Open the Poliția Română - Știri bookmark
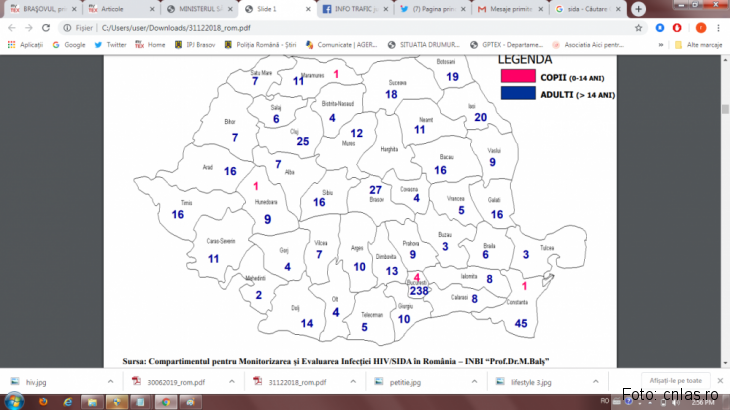This screenshot has height=410, width=730. [260, 45]
